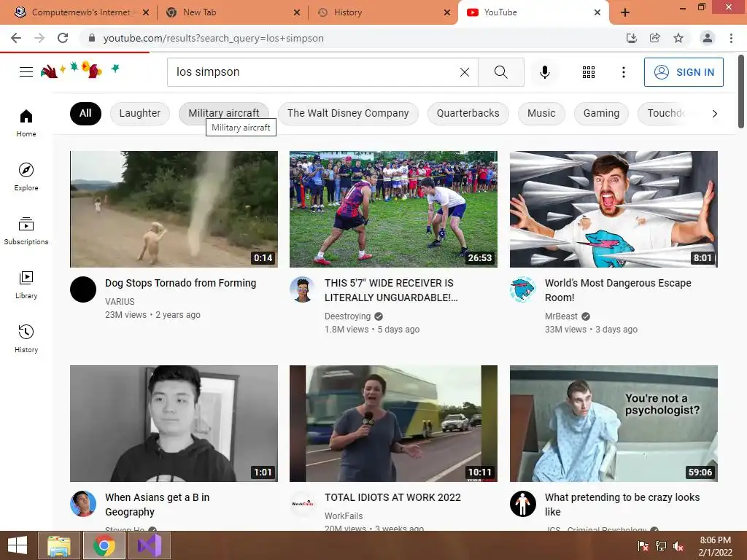Open World's Most Dangerous Escape Room title
The width and height of the screenshot is (747, 560).
click(x=618, y=290)
